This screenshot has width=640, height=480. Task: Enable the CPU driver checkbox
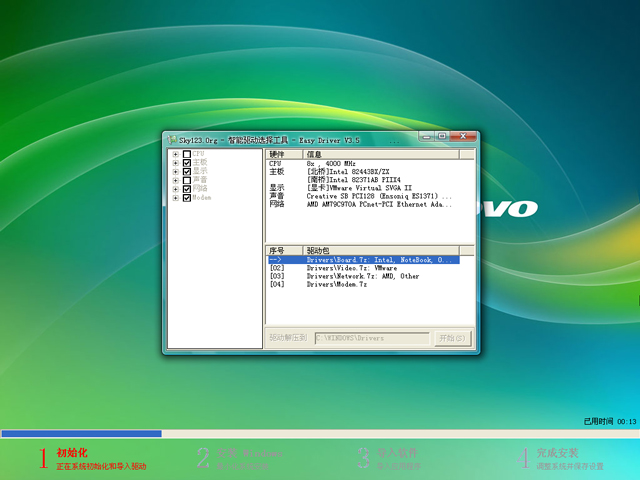(187, 154)
